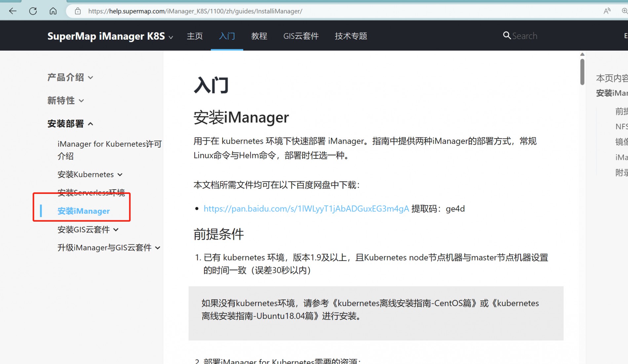The image size is (628, 364).
Task: Focus the Search input field
Action: coord(525,36)
